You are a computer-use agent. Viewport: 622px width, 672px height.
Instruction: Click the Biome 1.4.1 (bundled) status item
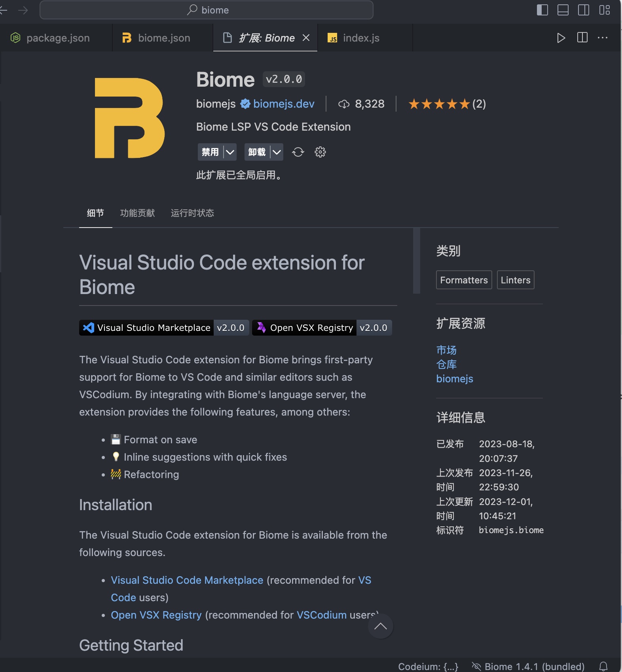click(528, 666)
